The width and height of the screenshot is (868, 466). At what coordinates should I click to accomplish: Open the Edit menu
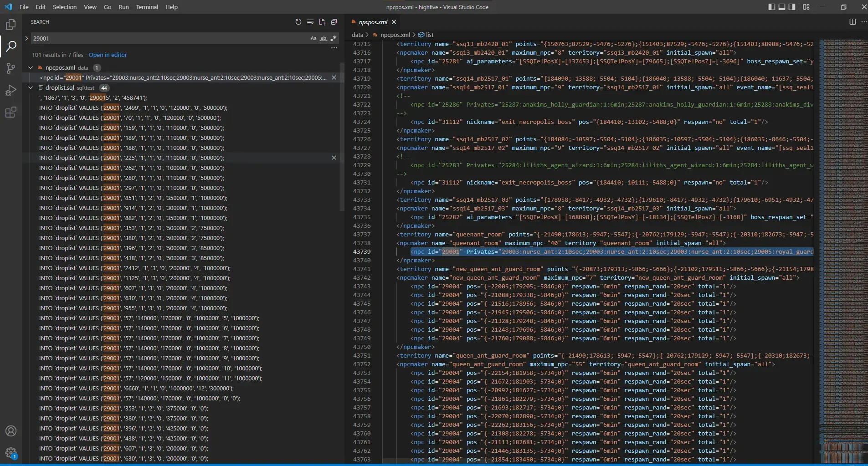(x=41, y=7)
